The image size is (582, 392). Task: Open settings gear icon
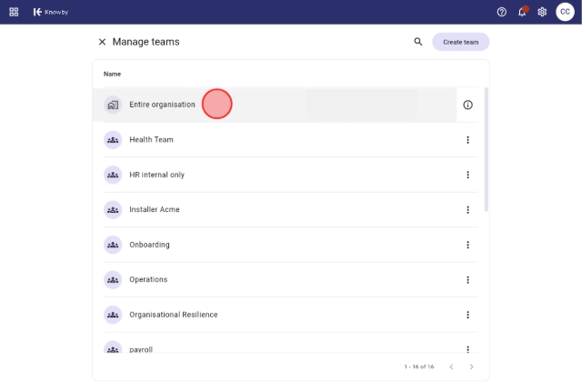point(542,12)
